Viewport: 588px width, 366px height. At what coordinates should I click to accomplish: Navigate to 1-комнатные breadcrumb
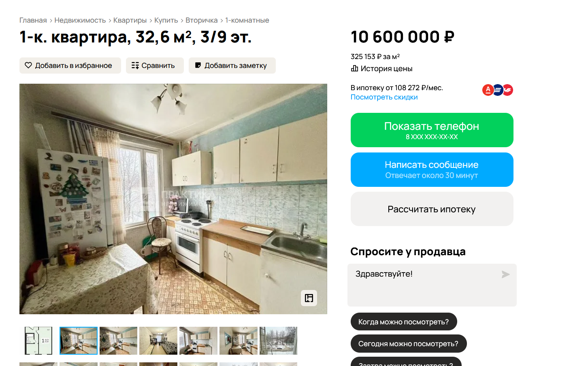(x=247, y=20)
